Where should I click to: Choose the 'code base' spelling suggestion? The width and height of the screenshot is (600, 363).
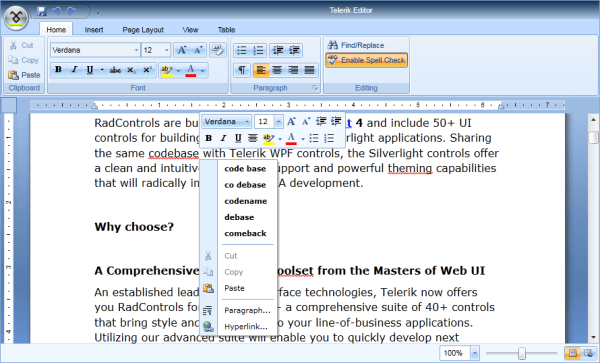coord(245,169)
